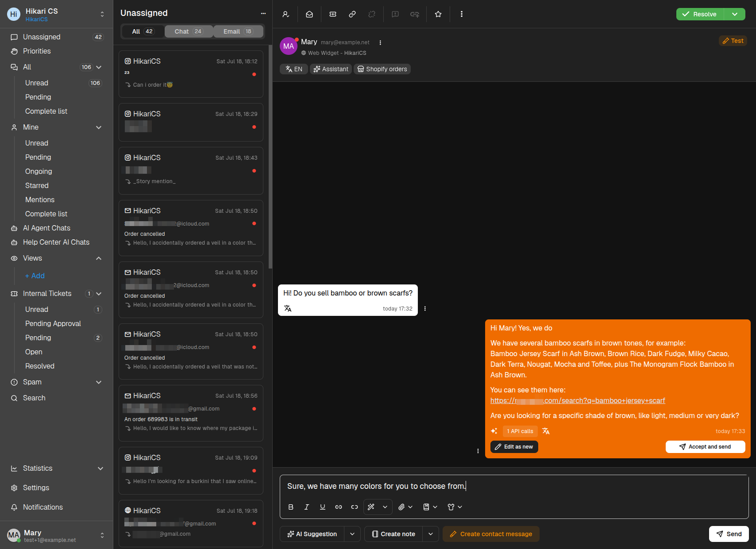Click Create contact message button
Screen dimensions: 756x549
tap(491, 534)
